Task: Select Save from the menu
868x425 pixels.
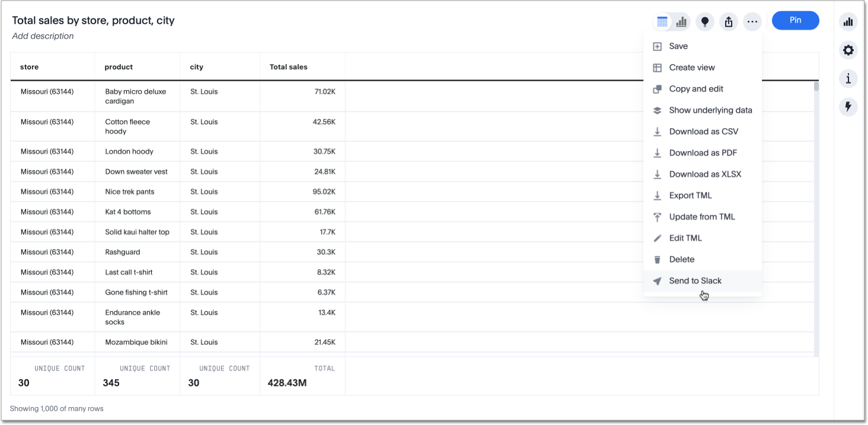Action: pos(678,46)
